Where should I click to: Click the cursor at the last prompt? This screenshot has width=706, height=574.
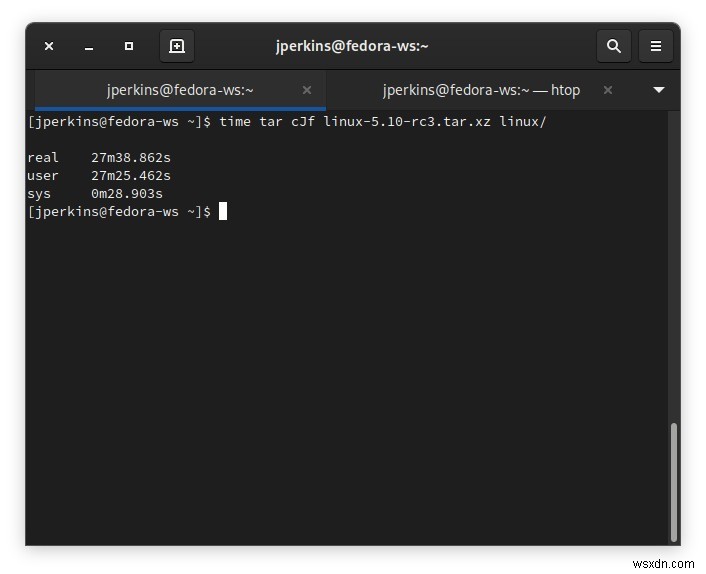pyautogui.click(x=223, y=212)
